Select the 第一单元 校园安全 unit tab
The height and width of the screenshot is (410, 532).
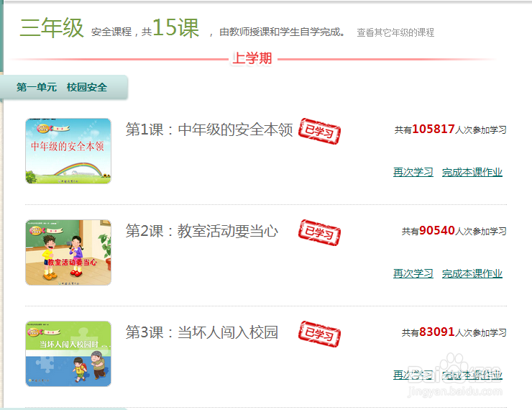(x=62, y=87)
